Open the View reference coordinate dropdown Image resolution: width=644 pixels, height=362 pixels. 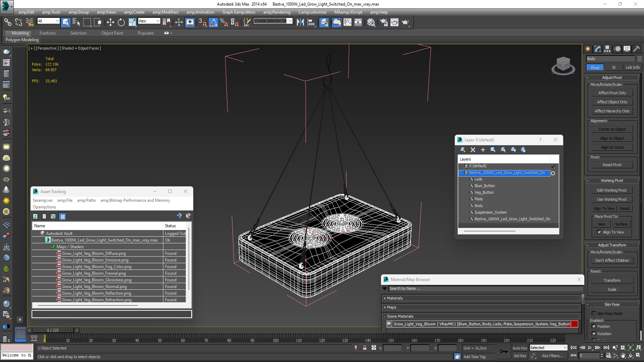(149, 21)
